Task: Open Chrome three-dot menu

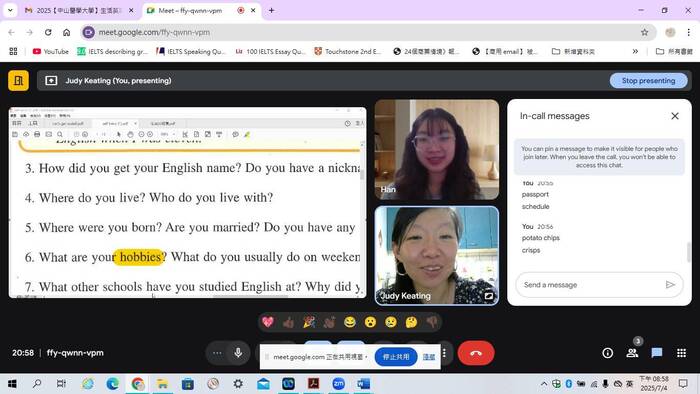Action: point(688,32)
